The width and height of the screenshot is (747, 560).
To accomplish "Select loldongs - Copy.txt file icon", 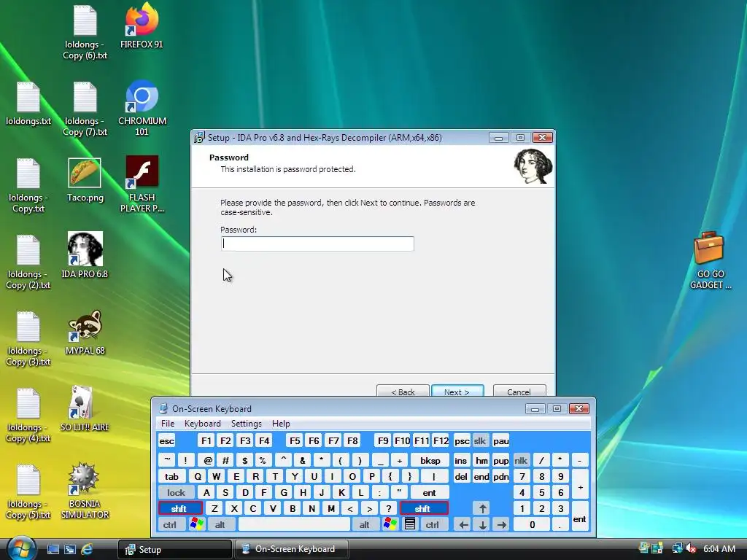I will (x=28, y=186).
